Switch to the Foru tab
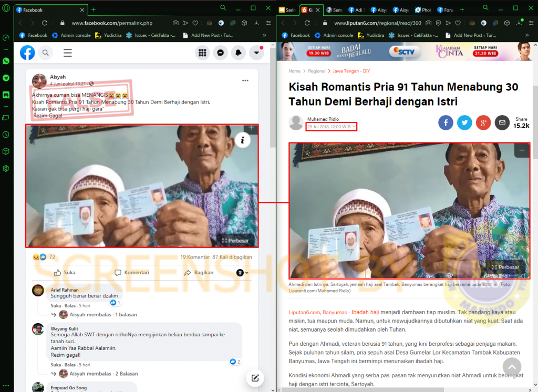Viewport: 538px width, 392px height. tap(446, 10)
